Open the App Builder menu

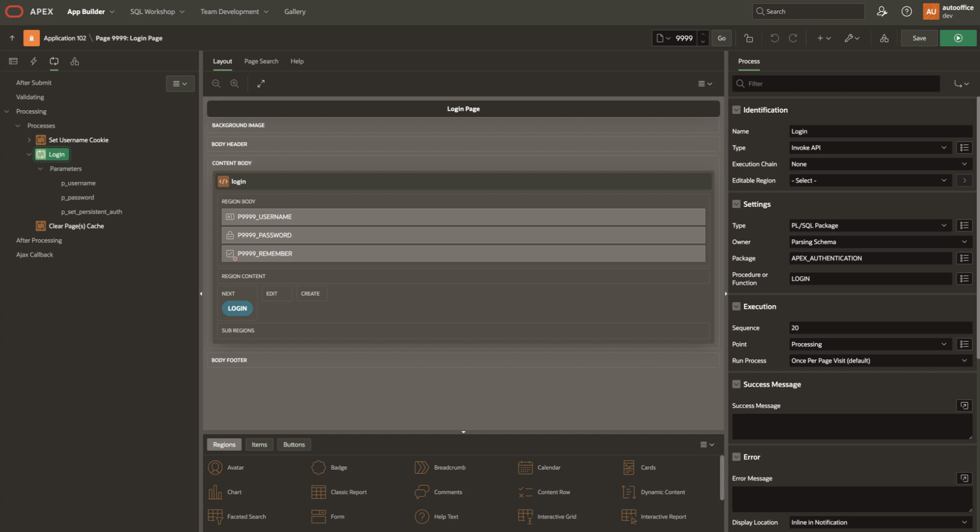tap(91, 11)
